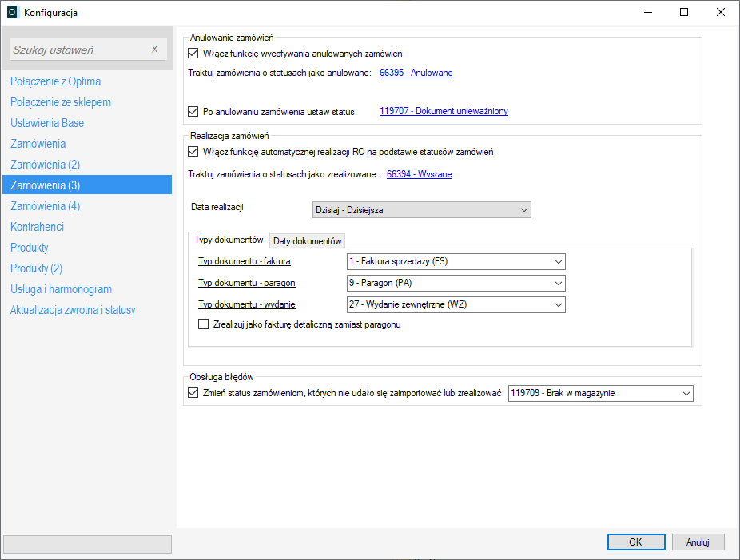740x560 pixels.
Task: Switch to the 'Daty dokumentów' tab
Action: (308, 241)
